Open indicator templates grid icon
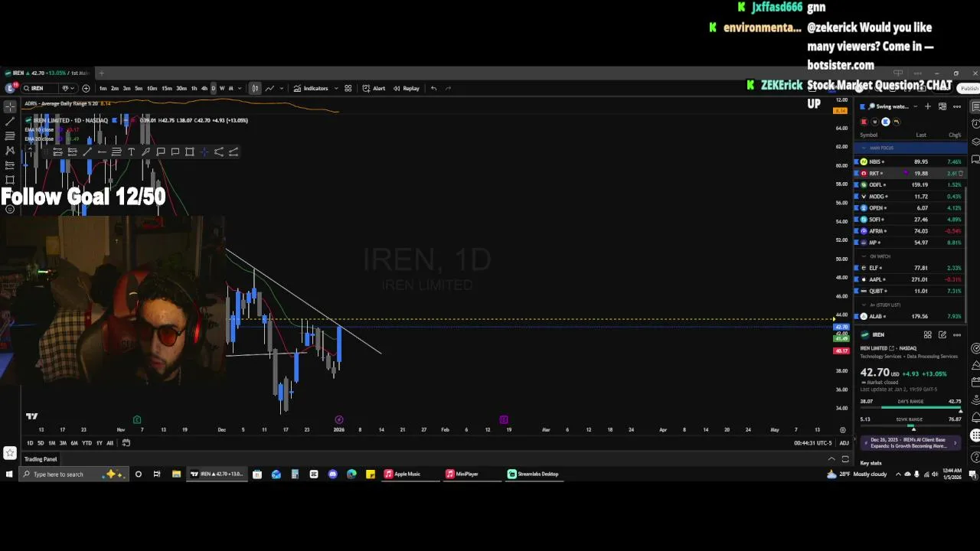 348,88
